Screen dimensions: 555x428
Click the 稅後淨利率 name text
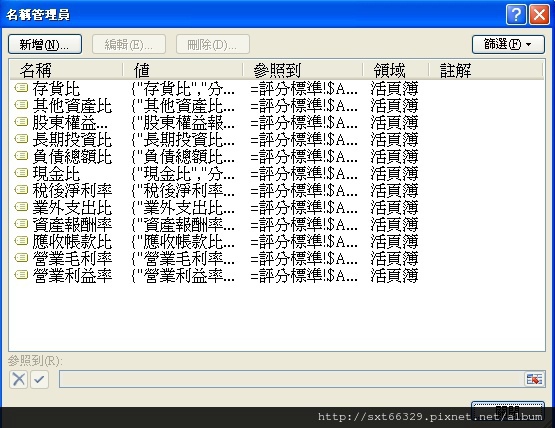pyautogui.click(x=72, y=190)
